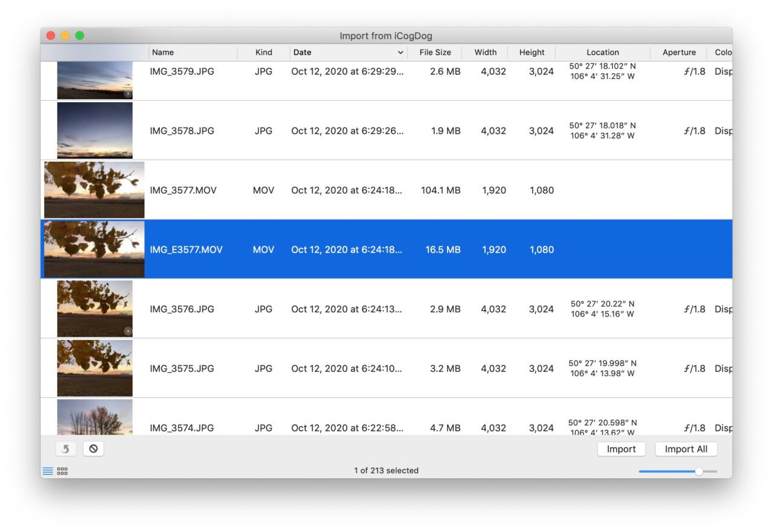773x532 pixels.
Task: Sort by the Height column header
Action: (x=532, y=53)
